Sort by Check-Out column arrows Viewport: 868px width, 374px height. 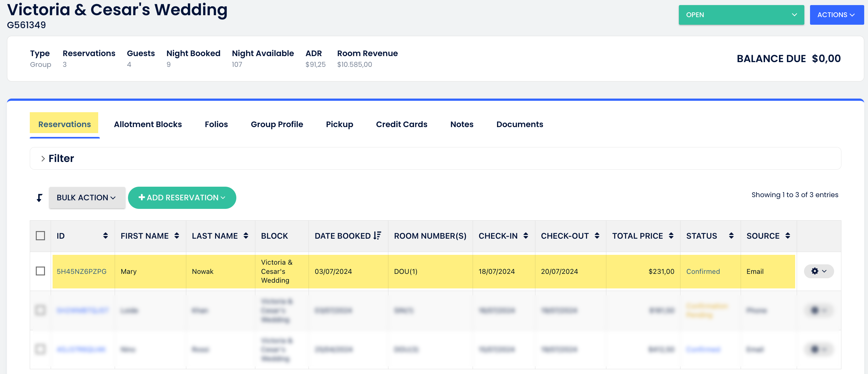597,236
